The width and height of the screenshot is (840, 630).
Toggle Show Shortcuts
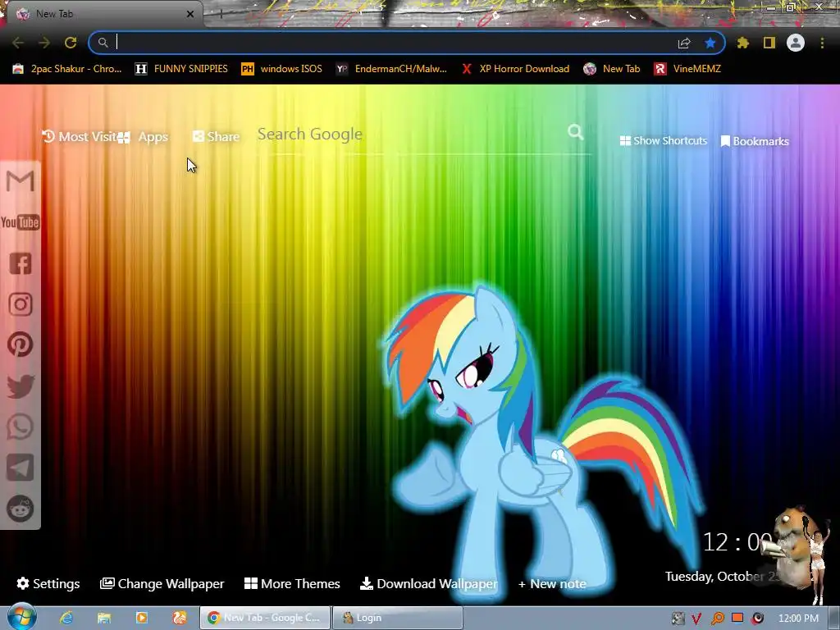click(x=663, y=141)
